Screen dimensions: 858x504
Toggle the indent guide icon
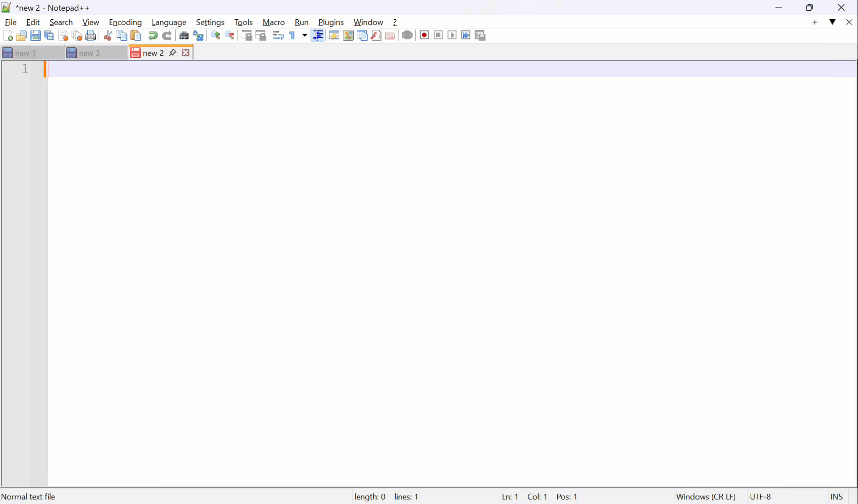[x=318, y=36]
